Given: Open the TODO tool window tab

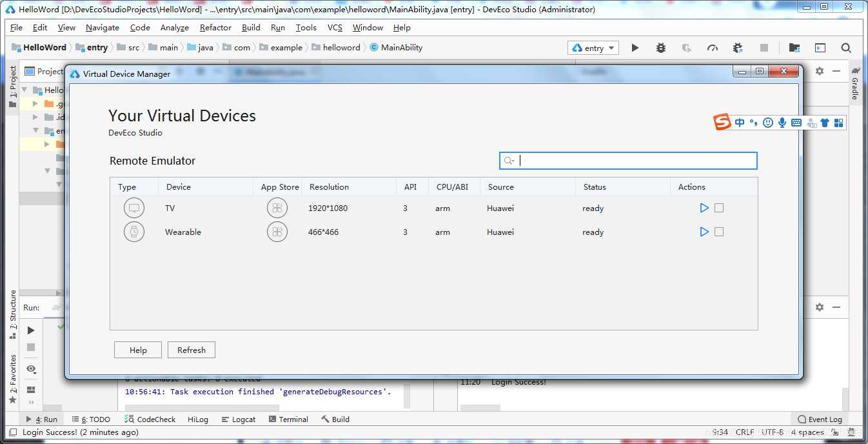Looking at the screenshot, I should (x=91, y=419).
